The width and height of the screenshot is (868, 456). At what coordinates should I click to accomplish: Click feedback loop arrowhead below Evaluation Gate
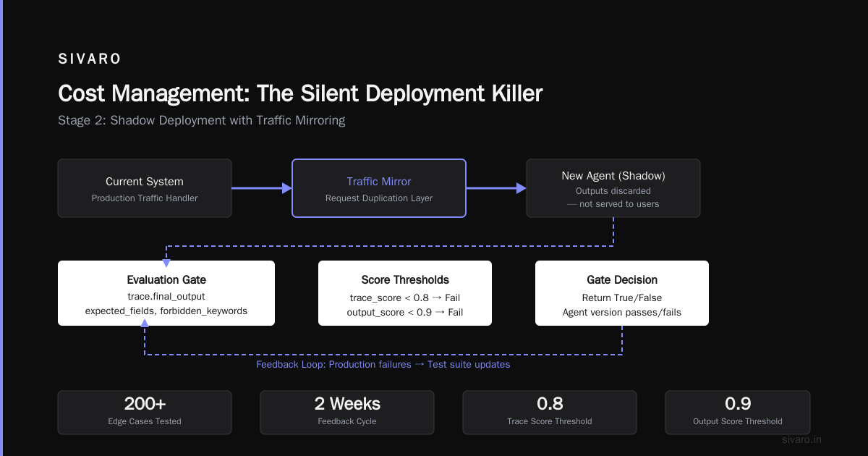coord(145,331)
